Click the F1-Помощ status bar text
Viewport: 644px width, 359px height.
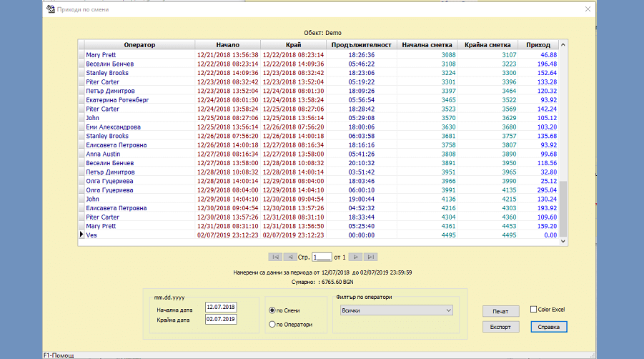pyautogui.click(x=59, y=355)
